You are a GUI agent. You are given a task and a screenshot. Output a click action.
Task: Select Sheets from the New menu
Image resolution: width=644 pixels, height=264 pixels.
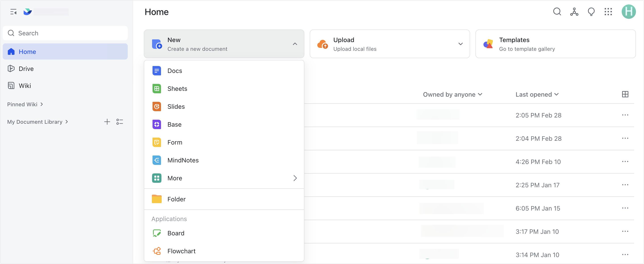click(177, 88)
